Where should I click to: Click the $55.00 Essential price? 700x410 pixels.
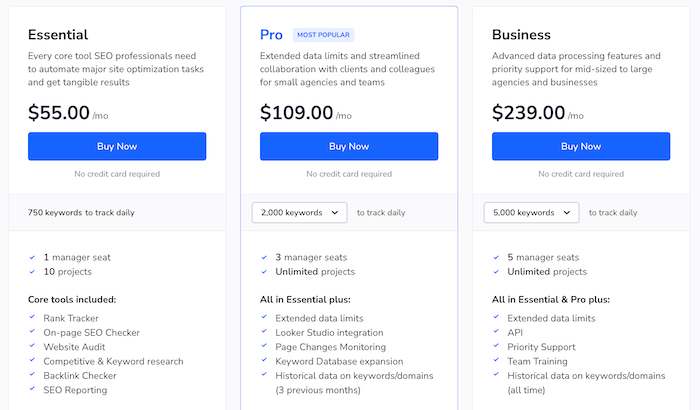(x=59, y=113)
